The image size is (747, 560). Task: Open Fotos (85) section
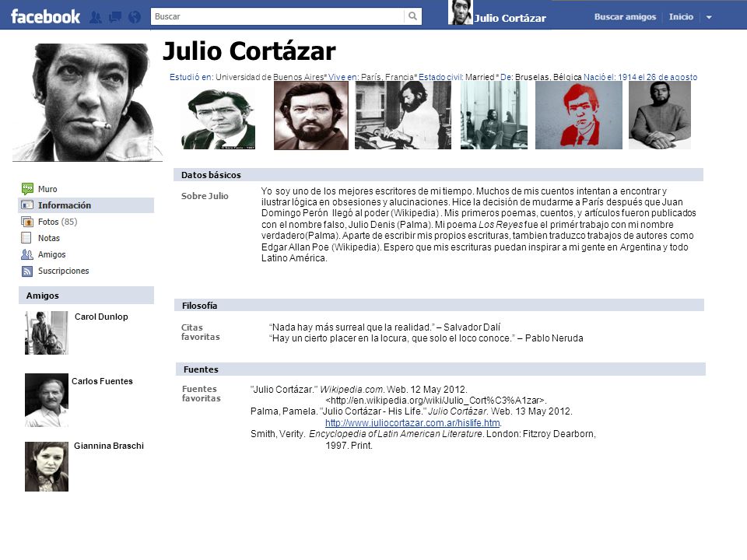(x=57, y=222)
